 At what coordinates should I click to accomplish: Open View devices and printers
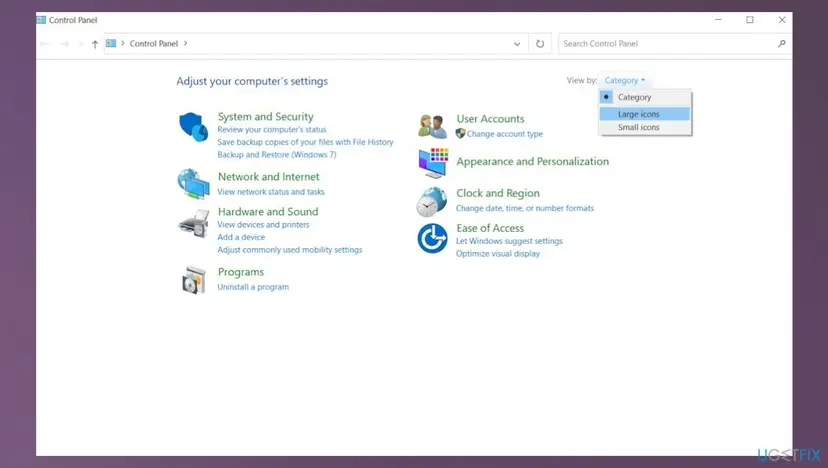coord(264,224)
